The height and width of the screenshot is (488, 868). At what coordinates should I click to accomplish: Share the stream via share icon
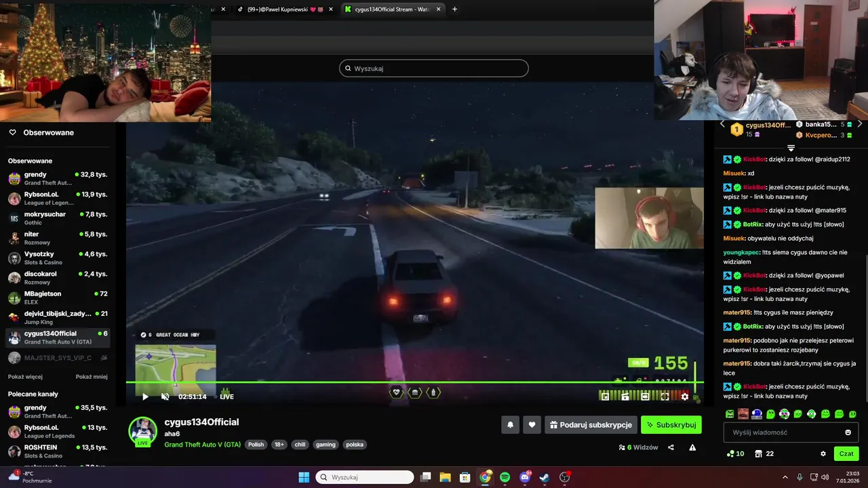tap(671, 447)
